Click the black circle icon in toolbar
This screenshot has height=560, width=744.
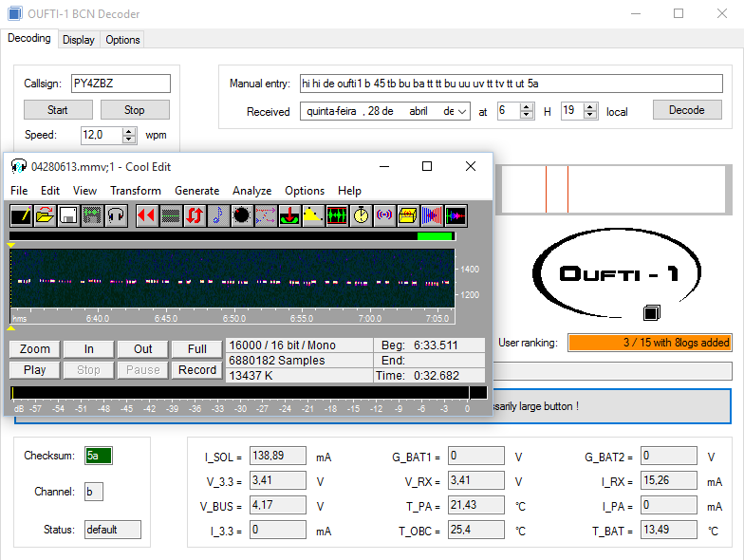(241, 215)
